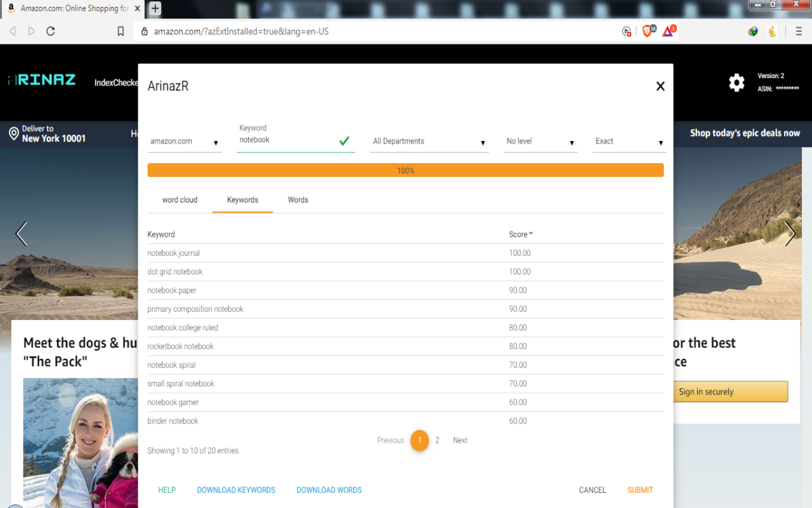Click the 100% orange progress bar
The height and width of the screenshot is (508, 812).
(x=405, y=170)
